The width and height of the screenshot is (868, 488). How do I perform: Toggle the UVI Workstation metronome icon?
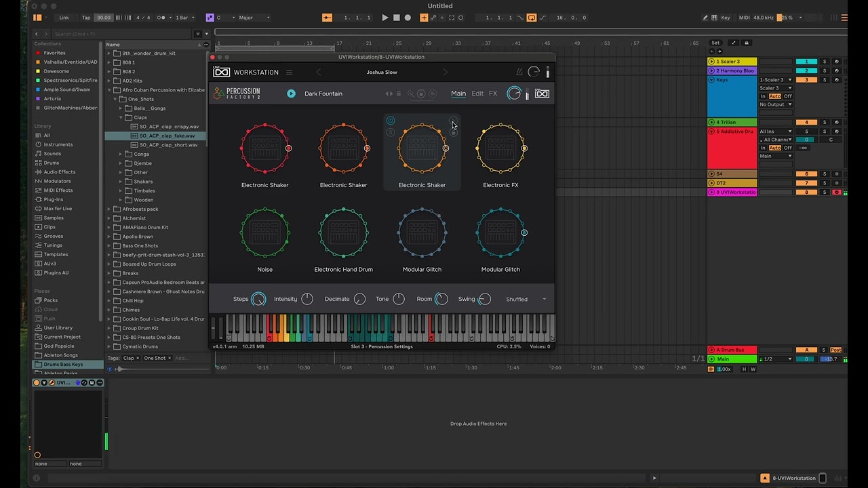519,72
